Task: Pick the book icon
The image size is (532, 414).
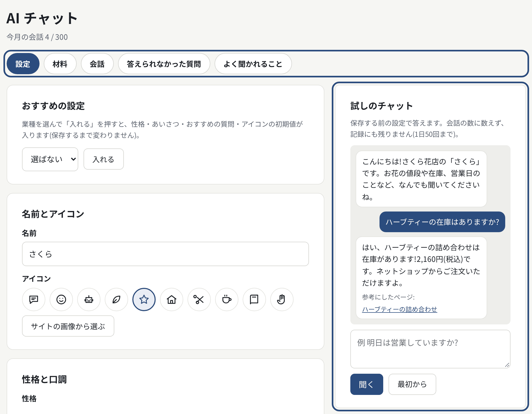Action: [254, 300]
